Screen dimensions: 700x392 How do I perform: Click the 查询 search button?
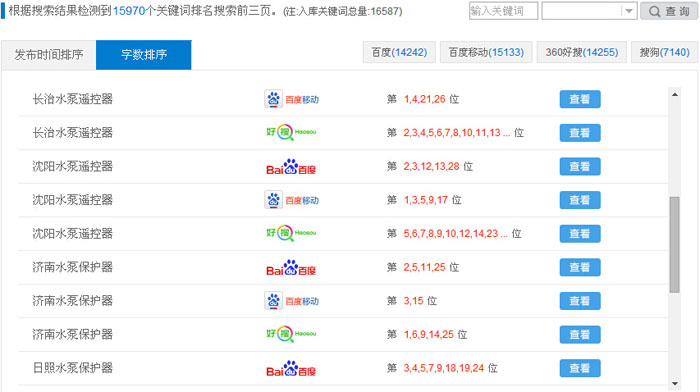click(x=669, y=11)
